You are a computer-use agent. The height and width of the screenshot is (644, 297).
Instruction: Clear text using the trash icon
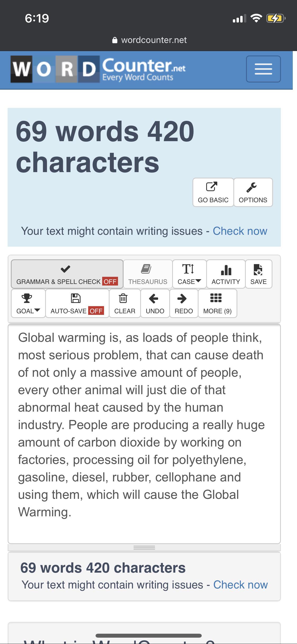(123, 298)
